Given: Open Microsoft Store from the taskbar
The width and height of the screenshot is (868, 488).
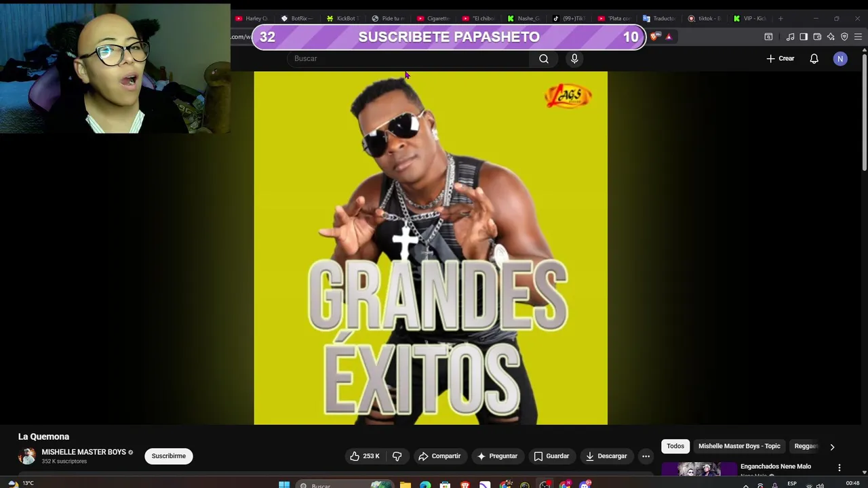Looking at the screenshot, I should [x=445, y=485].
